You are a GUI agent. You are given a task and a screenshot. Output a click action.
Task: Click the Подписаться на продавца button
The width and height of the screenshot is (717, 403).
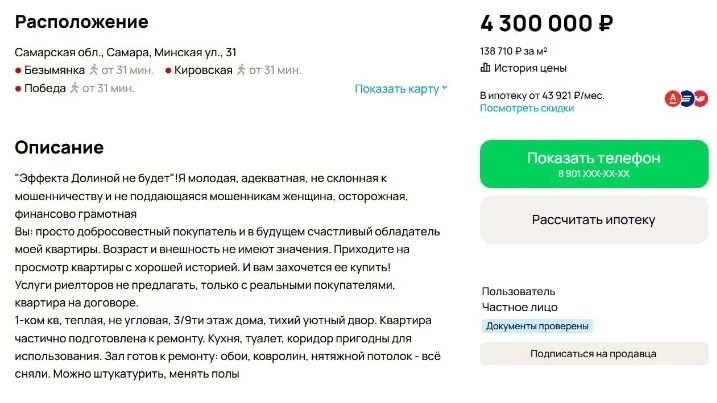coord(594,354)
